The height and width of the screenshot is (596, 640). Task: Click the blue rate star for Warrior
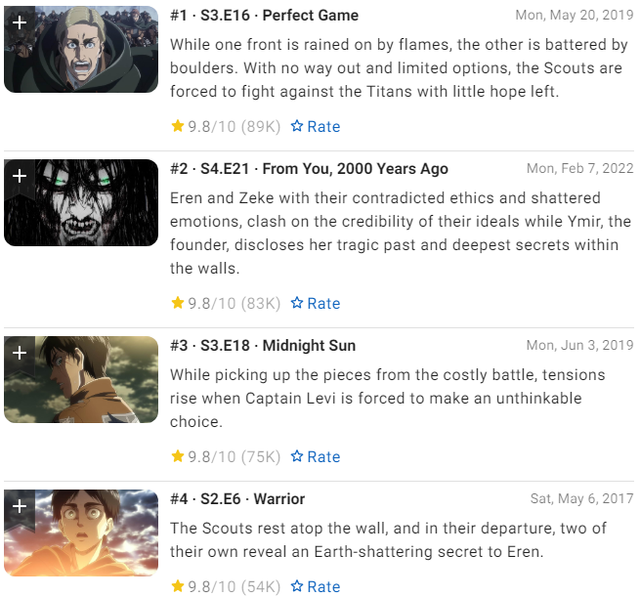(x=297, y=586)
